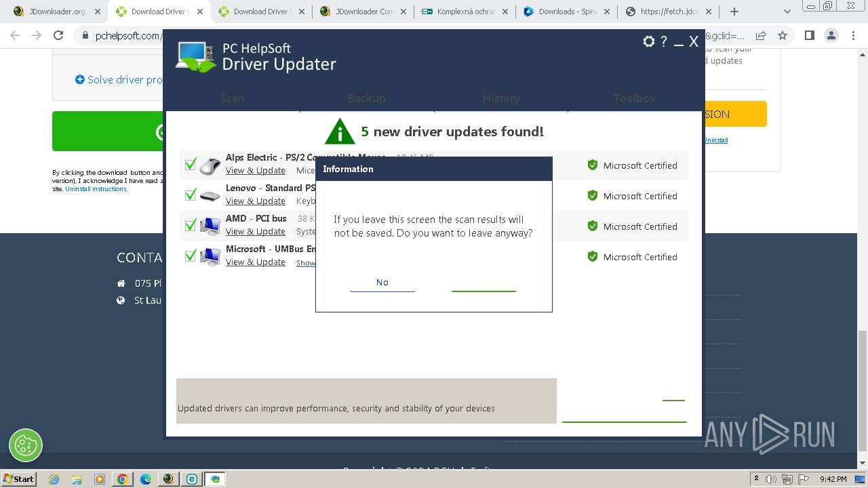Click View & Update for Lenovo
868x488 pixels.
tap(256, 201)
